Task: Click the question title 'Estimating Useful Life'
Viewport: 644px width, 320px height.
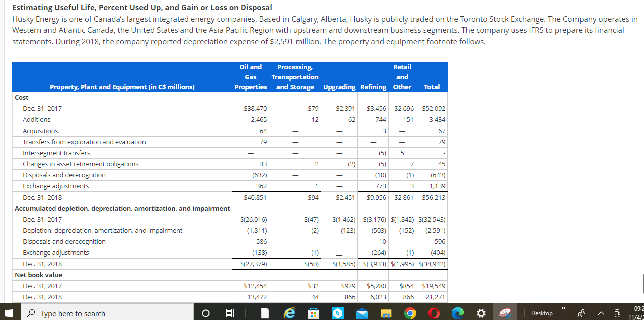Action: (142, 8)
